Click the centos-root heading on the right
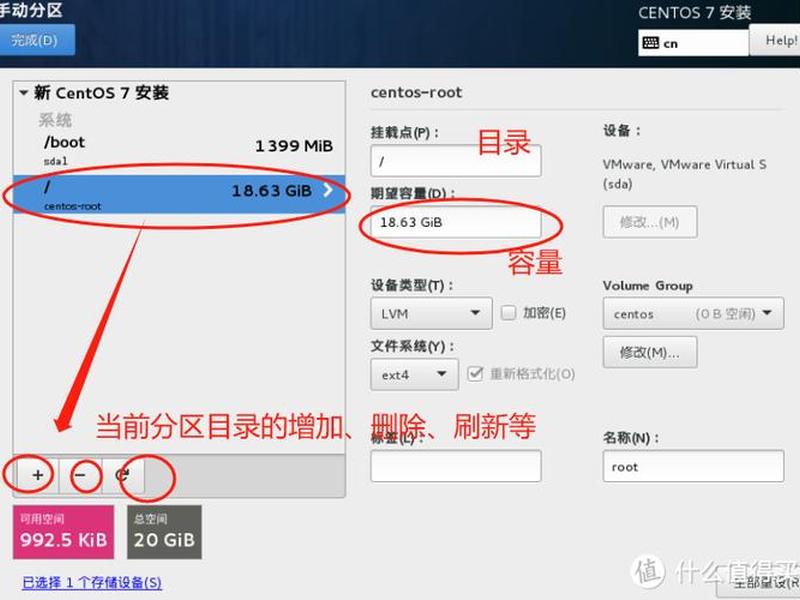The width and height of the screenshot is (800, 600). click(x=416, y=92)
